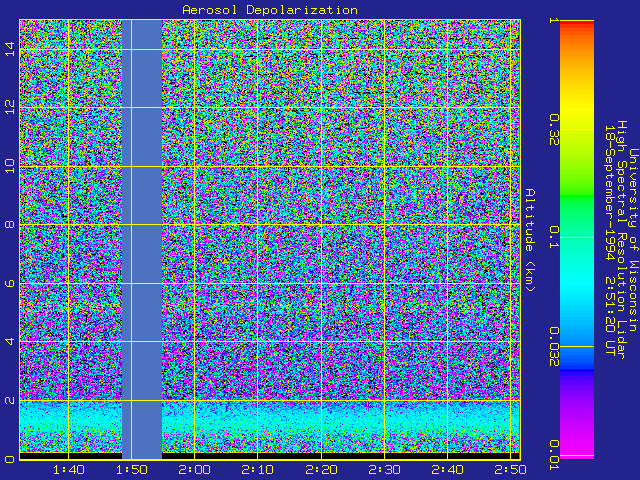
Task: Click altitude axis label 2
Action: pos(10,400)
